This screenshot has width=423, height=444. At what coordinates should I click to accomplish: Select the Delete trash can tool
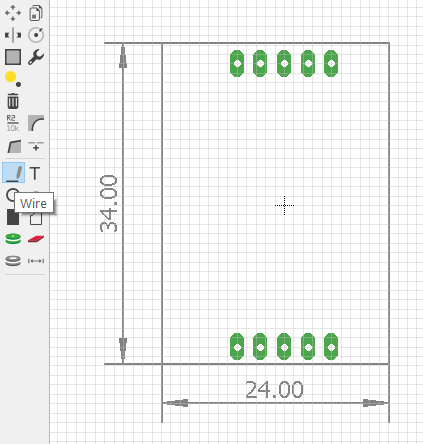(x=13, y=101)
